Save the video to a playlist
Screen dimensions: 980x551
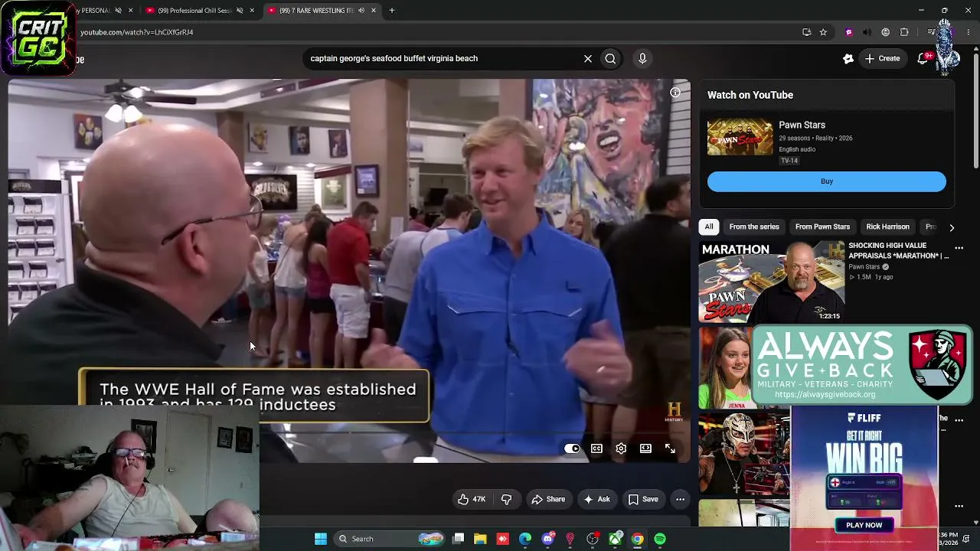643,499
